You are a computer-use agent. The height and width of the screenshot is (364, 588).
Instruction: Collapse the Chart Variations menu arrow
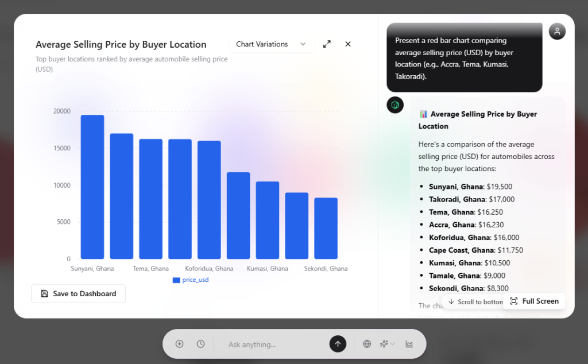coord(303,44)
